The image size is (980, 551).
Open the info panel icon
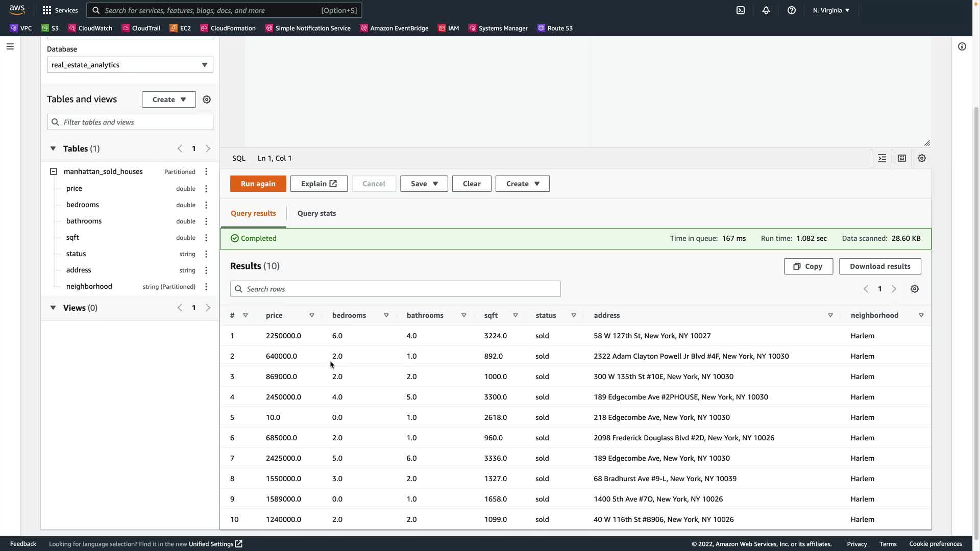(962, 46)
